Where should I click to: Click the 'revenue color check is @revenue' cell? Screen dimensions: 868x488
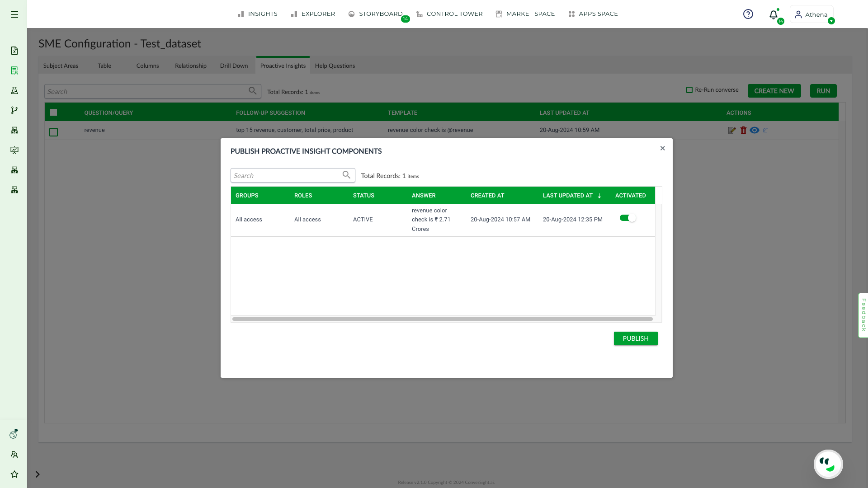pyautogui.click(x=430, y=130)
